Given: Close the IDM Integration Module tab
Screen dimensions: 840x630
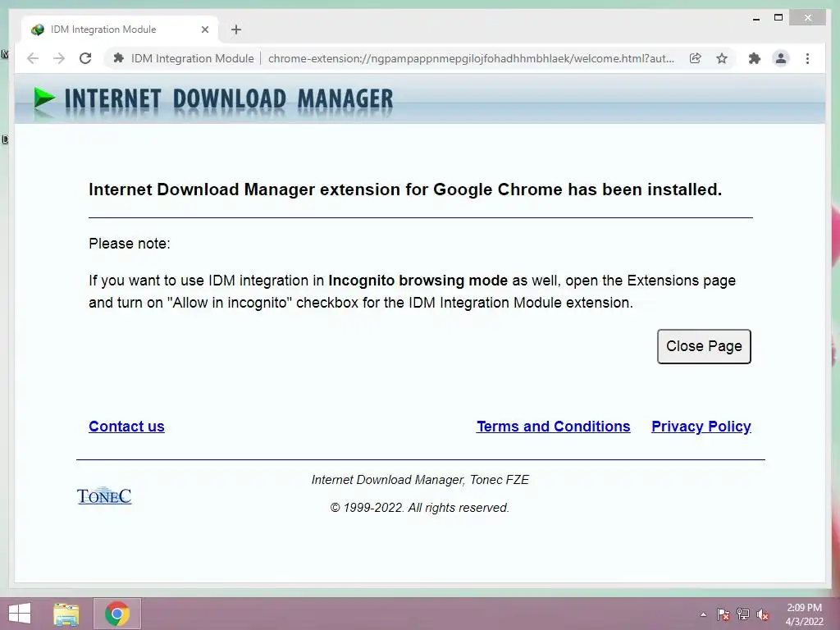Looking at the screenshot, I should [x=204, y=30].
